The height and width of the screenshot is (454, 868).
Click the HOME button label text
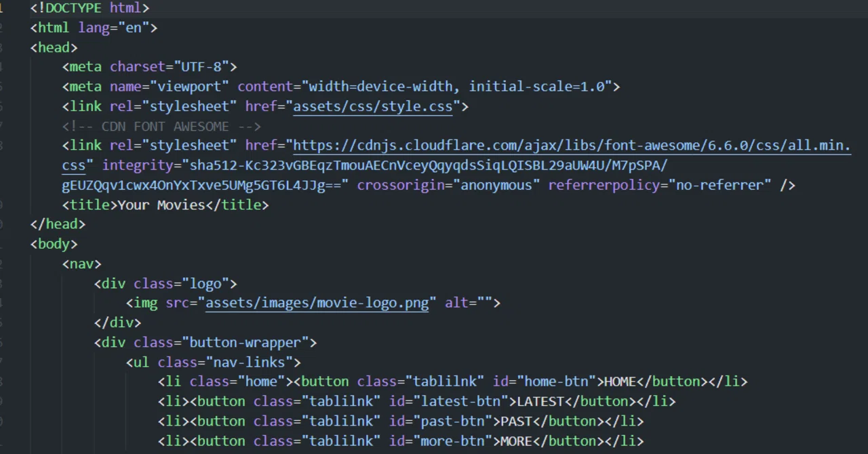(620, 381)
